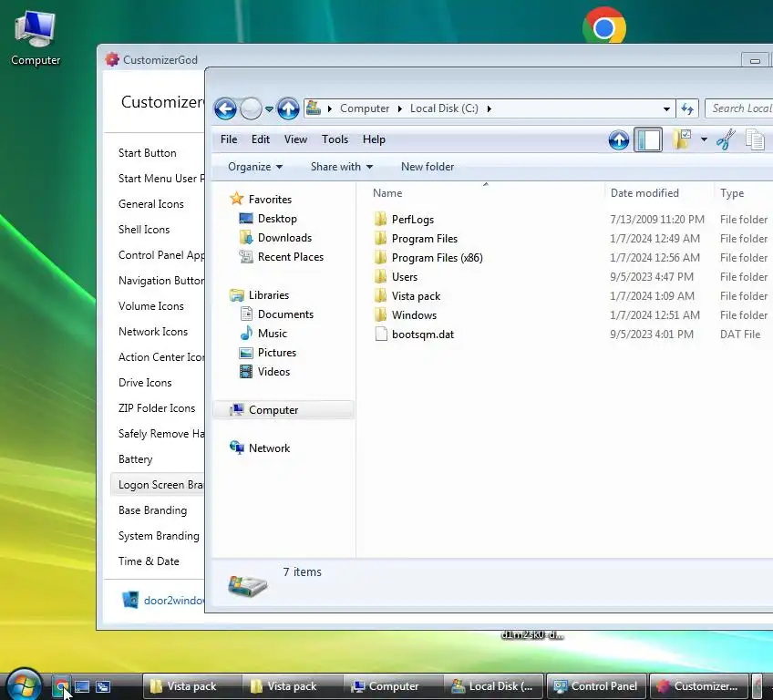Go up one level using address bar Up arrow
This screenshot has height=700, width=773.
pos(288,108)
